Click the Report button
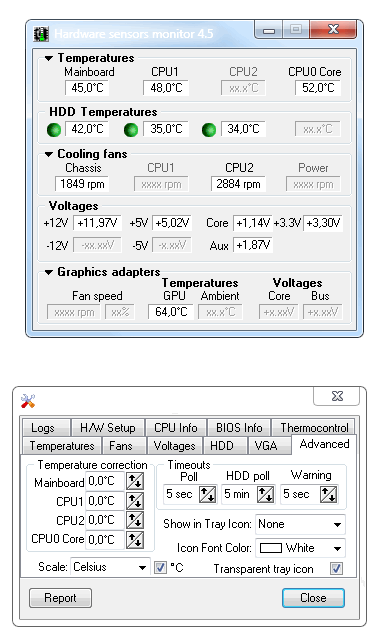 point(60,598)
